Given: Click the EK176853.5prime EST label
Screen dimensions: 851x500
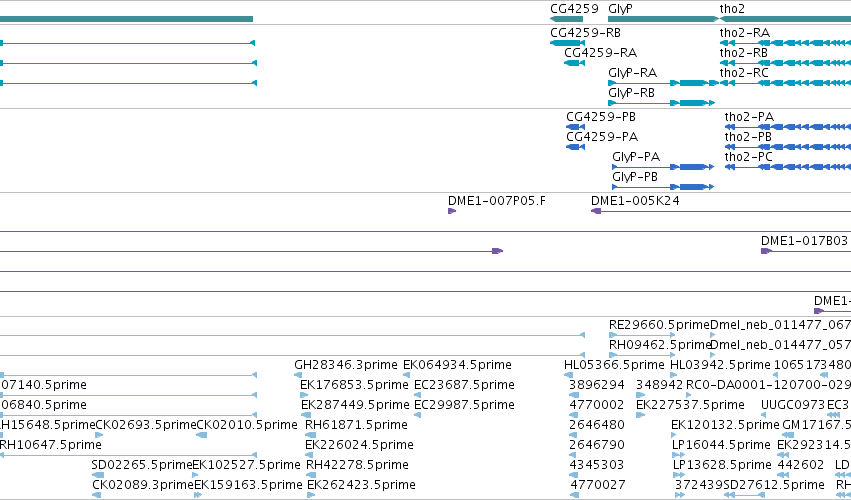Looking at the screenshot, I should click(x=354, y=385).
